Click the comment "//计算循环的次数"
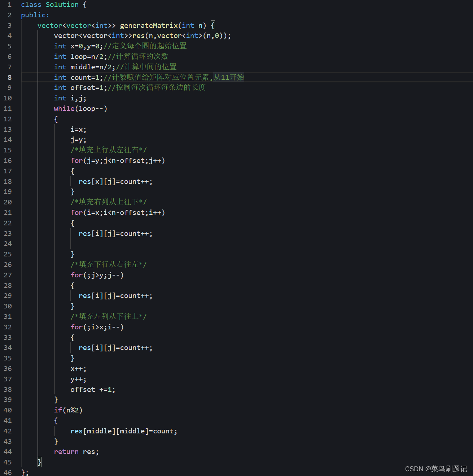 click(138, 57)
